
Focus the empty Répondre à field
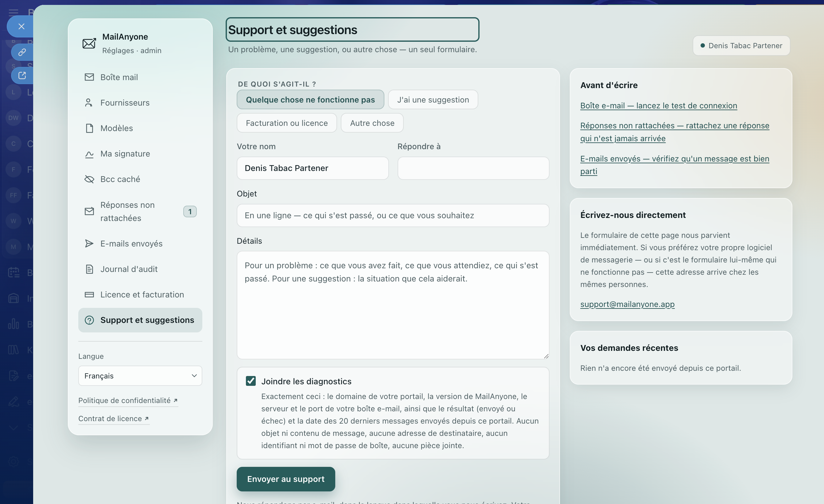tap(473, 168)
